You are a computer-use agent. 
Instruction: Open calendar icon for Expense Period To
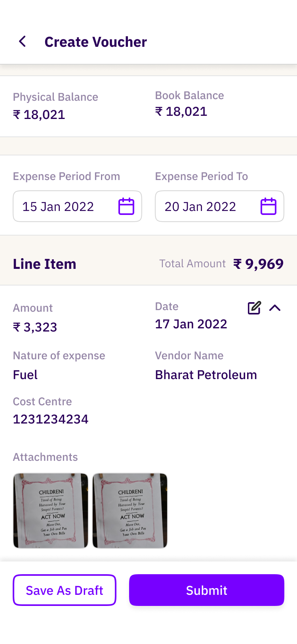click(x=268, y=206)
